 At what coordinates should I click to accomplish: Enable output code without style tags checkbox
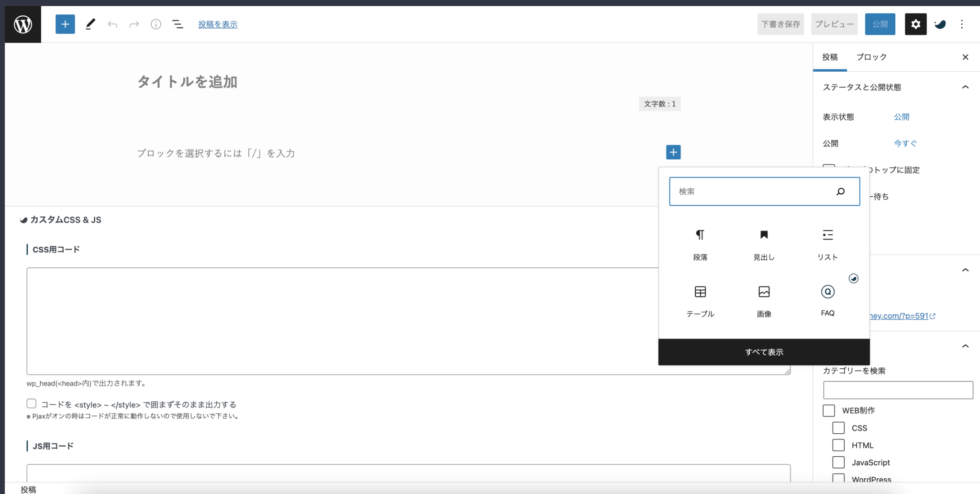[x=32, y=404]
